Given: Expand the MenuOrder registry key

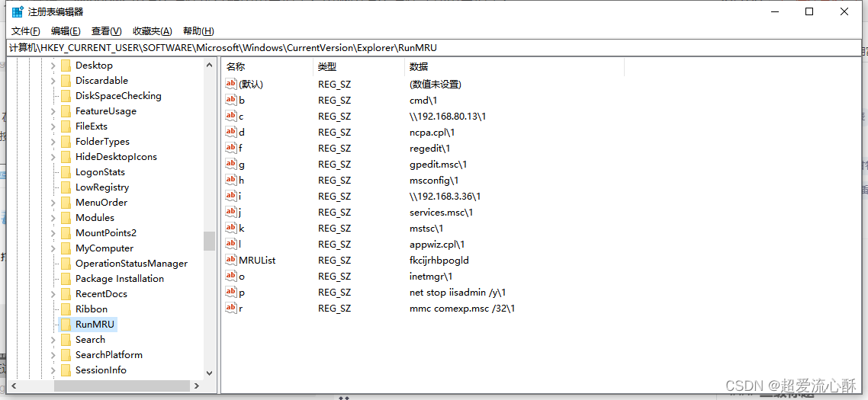Looking at the screenshot, I should 53,203.
